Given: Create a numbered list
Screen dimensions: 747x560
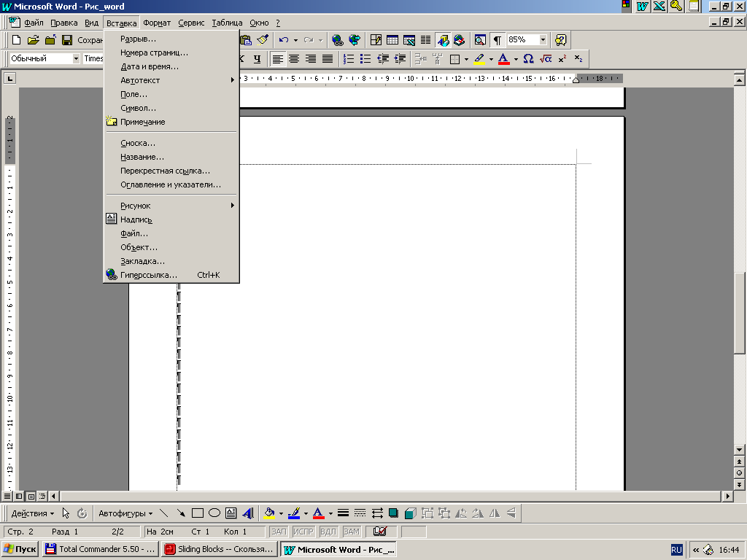Looking at the screenshot, I should coord(349,58).
